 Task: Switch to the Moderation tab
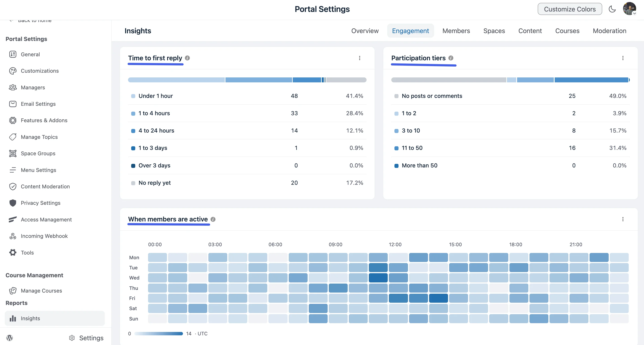tap(609, 31)
